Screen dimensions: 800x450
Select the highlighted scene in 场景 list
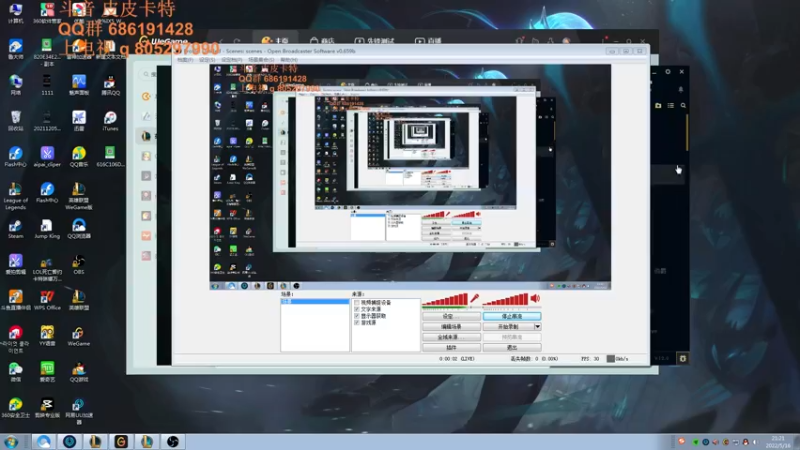pos(315,302)
